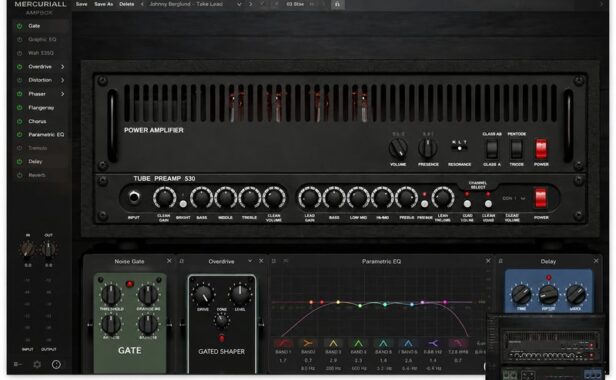Click the Lead Gain knob
This screenshot has height=380, width=616.
pyautogui.click(x=310, y=198)
